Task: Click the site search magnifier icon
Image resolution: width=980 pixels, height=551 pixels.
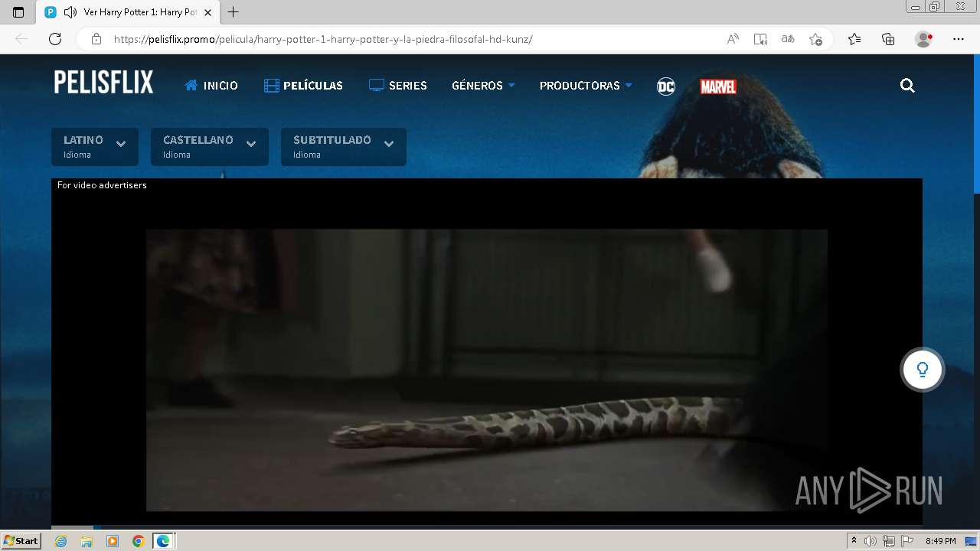Action: (907, 86)
